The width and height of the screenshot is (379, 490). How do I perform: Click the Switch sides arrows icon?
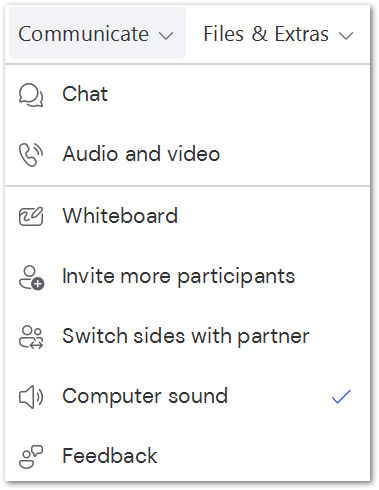(31, 337)
